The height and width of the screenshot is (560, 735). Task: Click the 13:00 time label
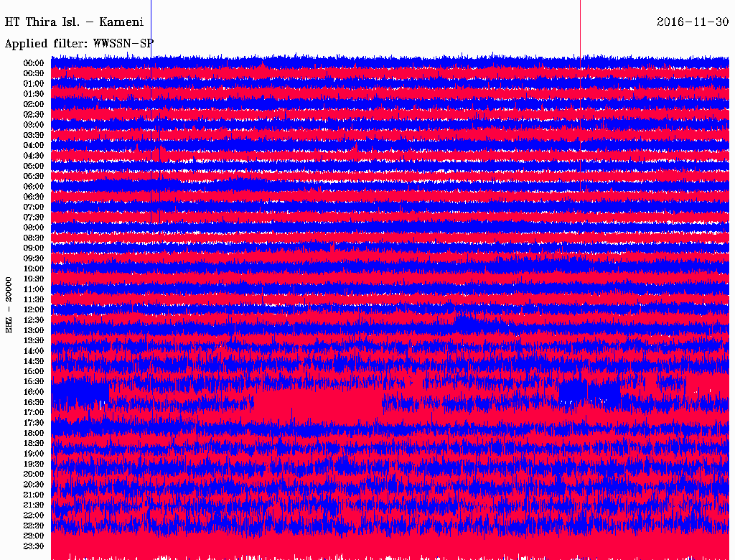(34, 330)
